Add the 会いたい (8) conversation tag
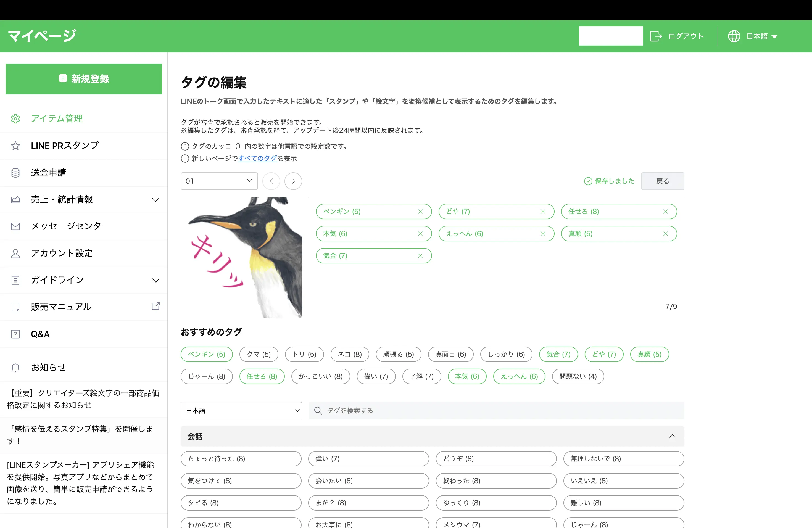The image size is (812, 528). pos(368,481)
